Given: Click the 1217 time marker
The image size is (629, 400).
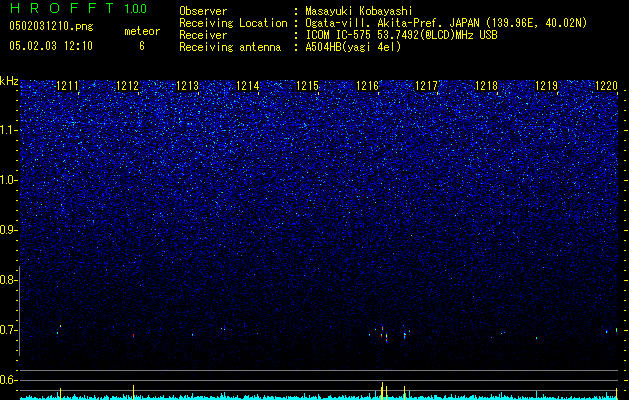Looking at the screenshot, I should [x=426, y=86].
